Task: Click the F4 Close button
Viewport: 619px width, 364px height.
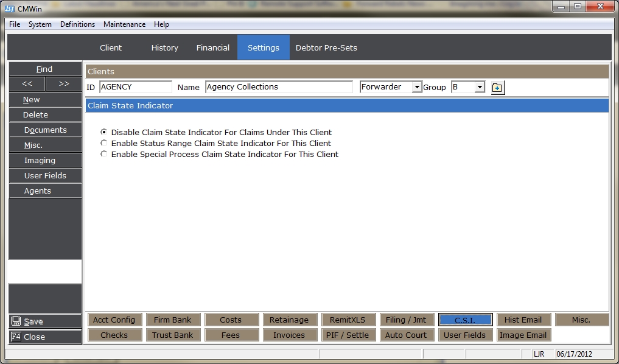Action: [x=45, y=337]
